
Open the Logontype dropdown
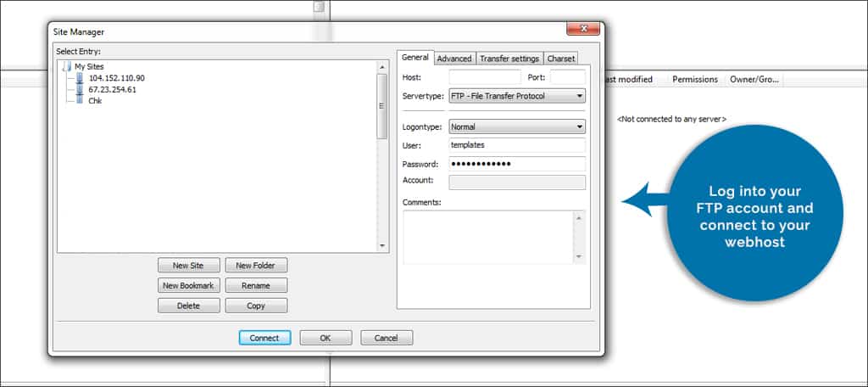pos(517,127)
